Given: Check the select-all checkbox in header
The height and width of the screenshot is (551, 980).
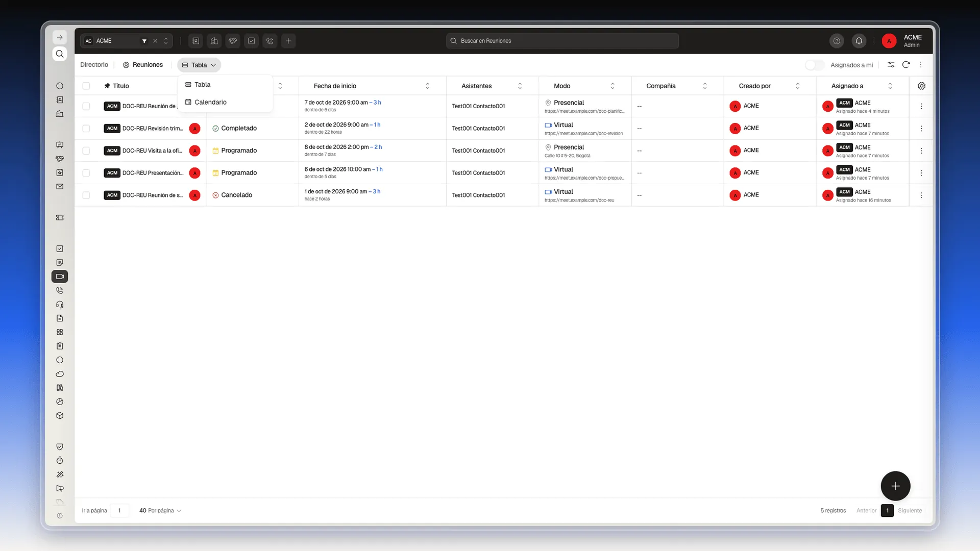Looking at the screenshot, I should 86,86.
